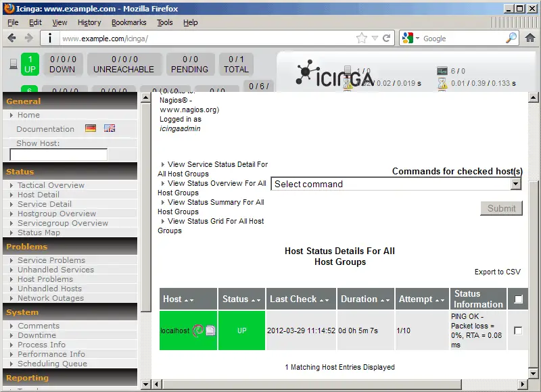Screen dimensions: 541x392
Task: Click the search magnifier icon
Action: [511, 38]
